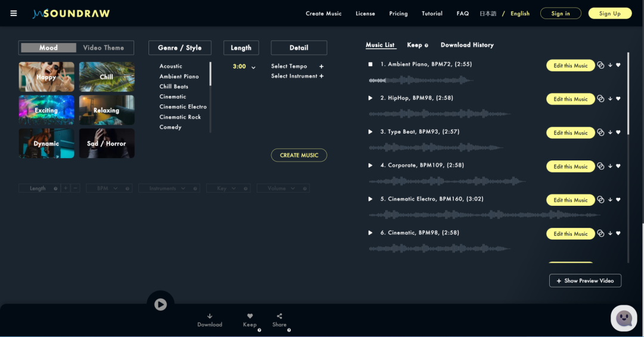The image size is (644, 337).
Task: Switch to the Video Theme toggle
Action: coord(104,48)
